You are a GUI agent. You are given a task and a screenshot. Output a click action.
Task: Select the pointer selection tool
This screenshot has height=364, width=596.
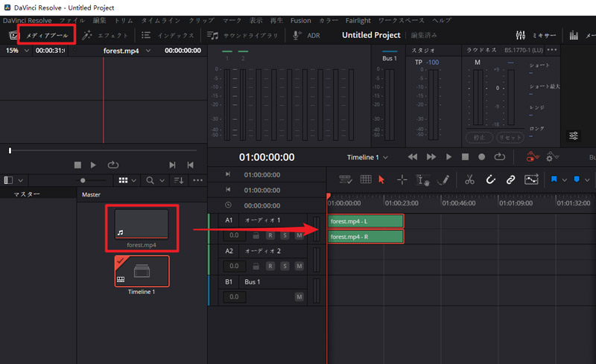(381, 179)
